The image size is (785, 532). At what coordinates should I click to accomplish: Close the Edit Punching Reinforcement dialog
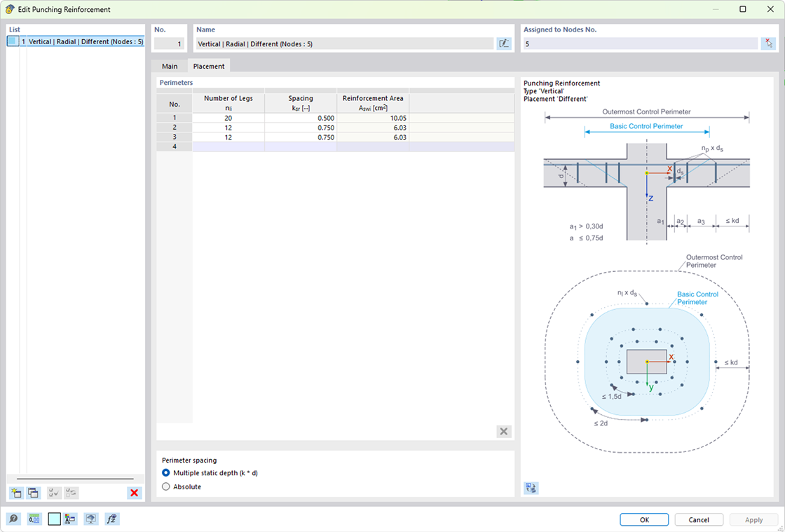click(x=770, y=9)
